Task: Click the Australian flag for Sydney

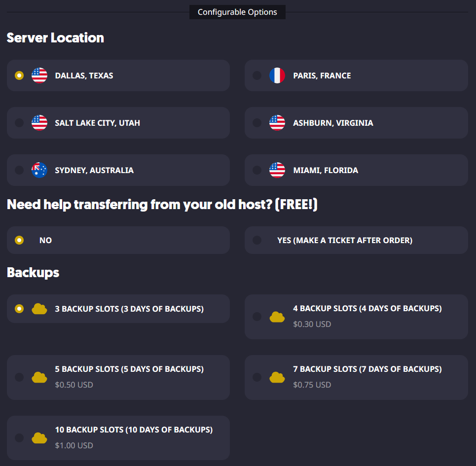Action: pos(39,170)
